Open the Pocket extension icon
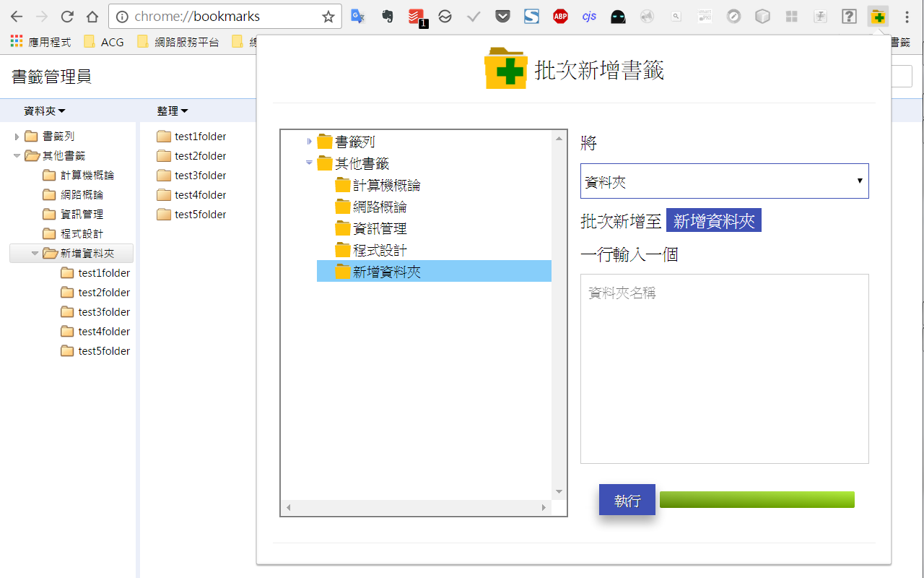 point(502,16)
